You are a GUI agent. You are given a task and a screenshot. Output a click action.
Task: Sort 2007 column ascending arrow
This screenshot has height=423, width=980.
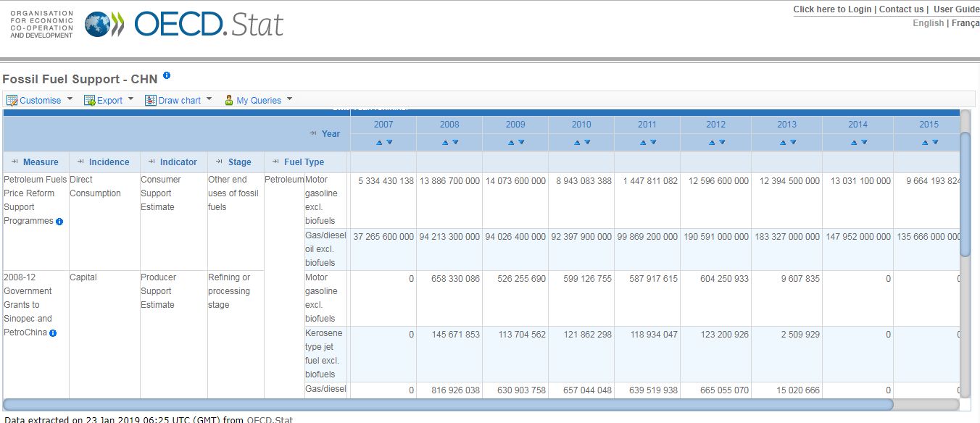pyautogui.click(x=378, y=143)
